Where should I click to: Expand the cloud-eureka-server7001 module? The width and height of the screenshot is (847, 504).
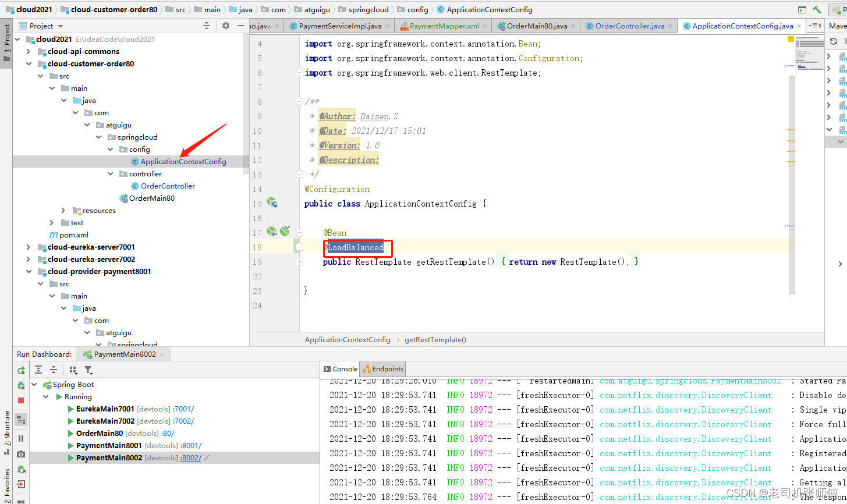[x=29, y=247]
